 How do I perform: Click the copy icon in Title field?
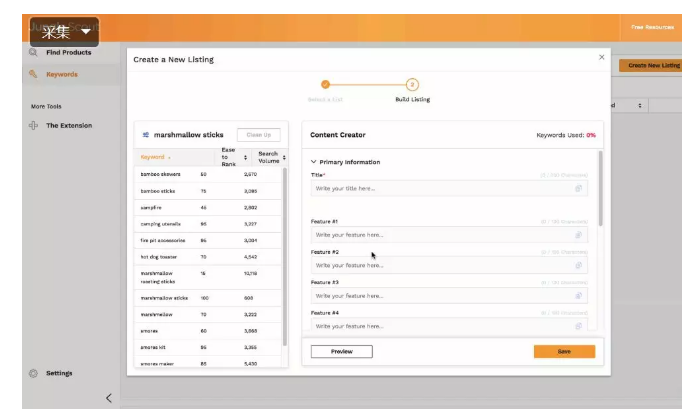tap(578, 189)
